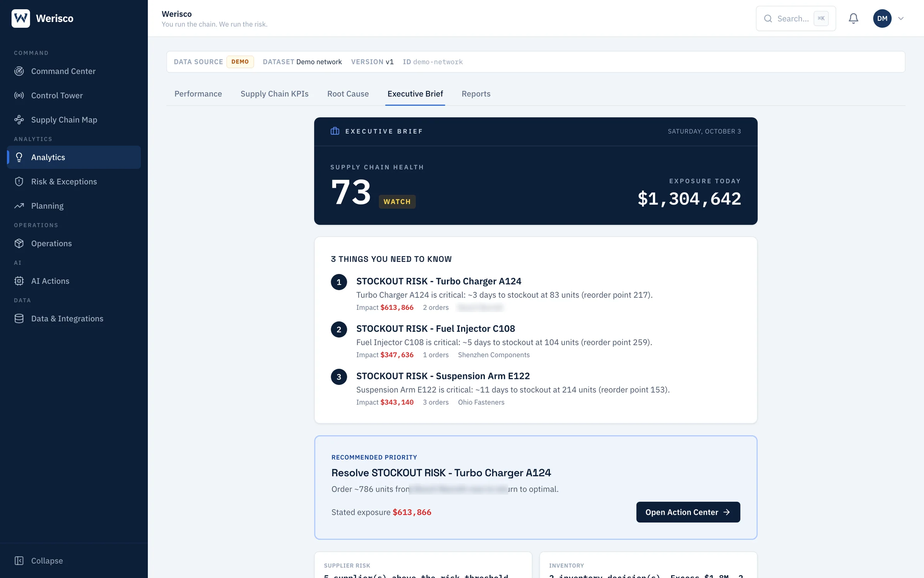Open Data & Integrations page
This screenshot has width=924, height=578.
tap(74, 319)
